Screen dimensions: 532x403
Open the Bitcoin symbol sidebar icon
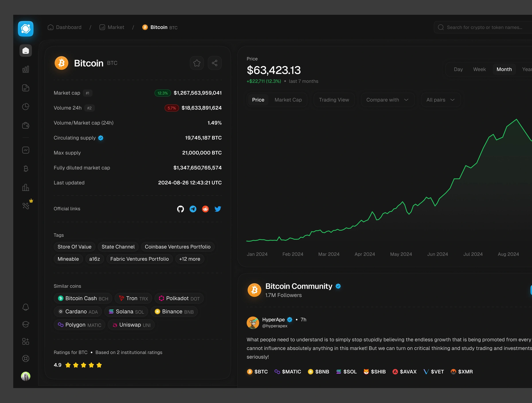point(25,169)
